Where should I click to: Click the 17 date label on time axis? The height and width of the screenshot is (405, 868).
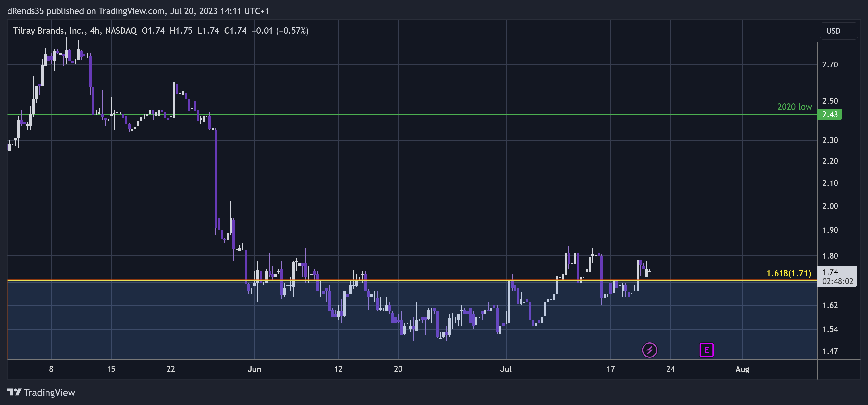click(611, 369)
